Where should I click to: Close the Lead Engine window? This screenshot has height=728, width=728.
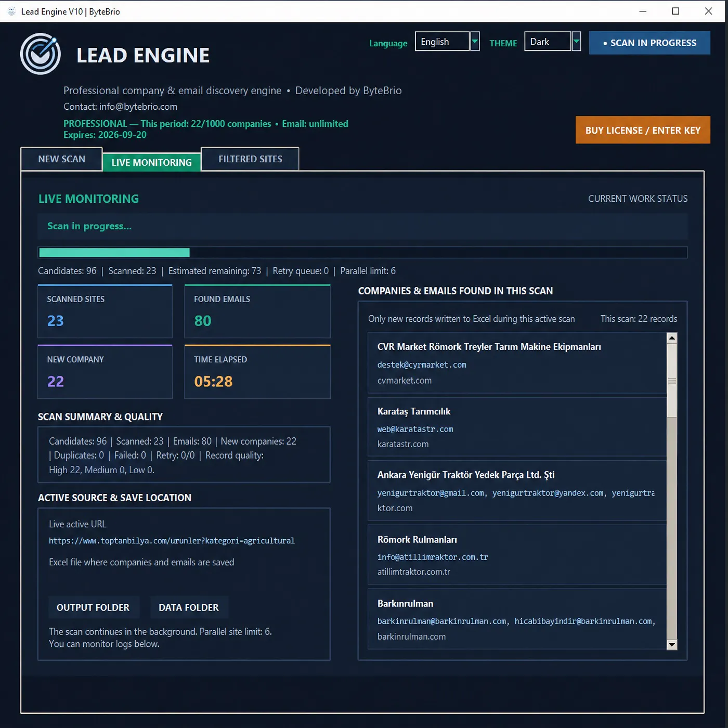[708, 11]
